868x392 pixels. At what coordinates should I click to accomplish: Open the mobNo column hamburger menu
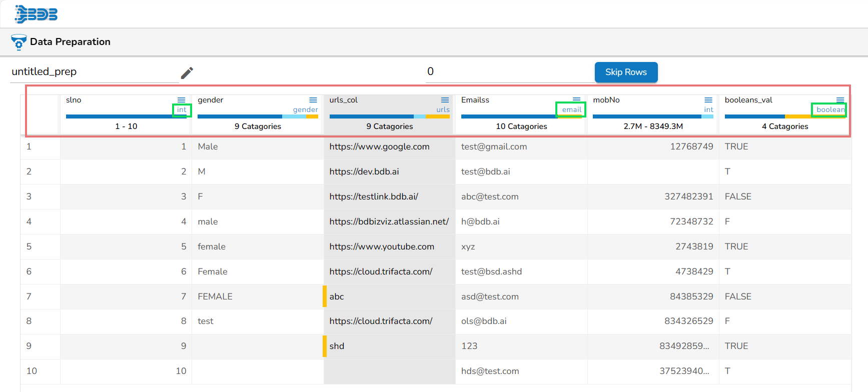(708, 100)
